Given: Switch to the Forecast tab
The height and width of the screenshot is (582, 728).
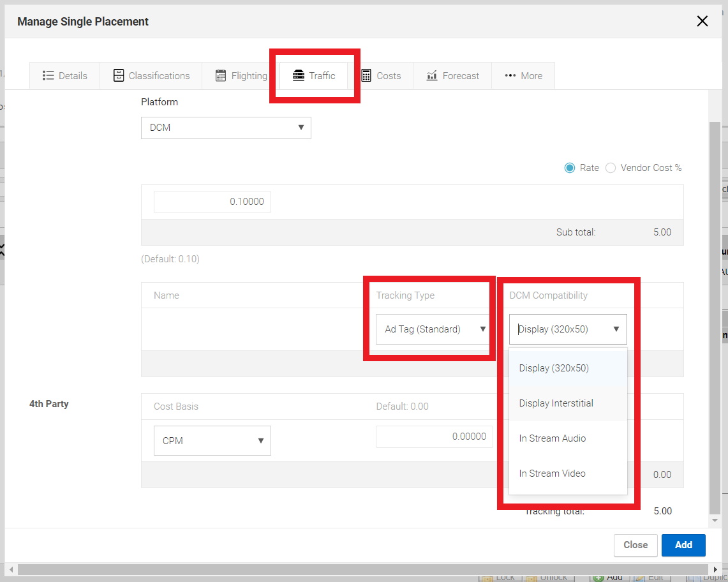Looking at the screenshot, I should click(452, 76).
